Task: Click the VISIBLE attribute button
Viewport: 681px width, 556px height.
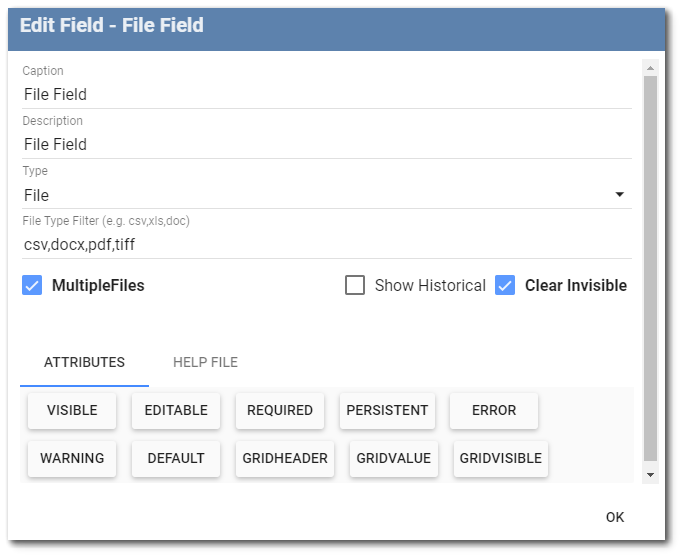Action: [x=72, y=410]
